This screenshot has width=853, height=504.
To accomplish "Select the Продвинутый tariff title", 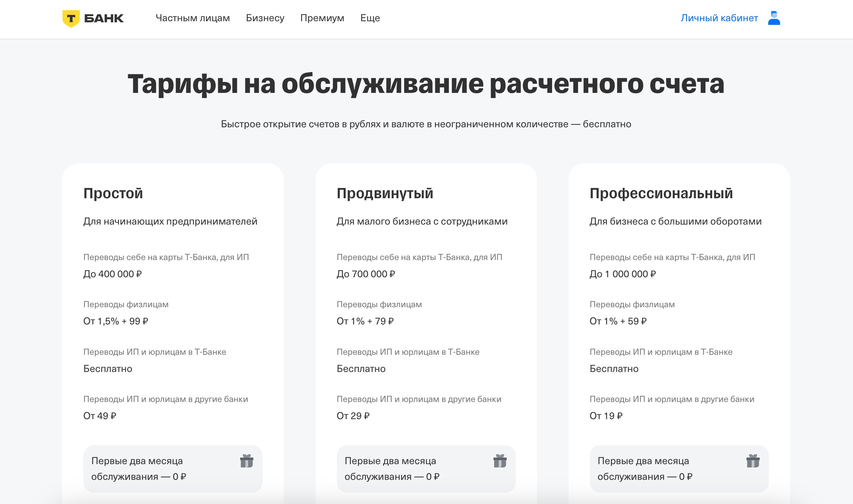I will point(385,193).
